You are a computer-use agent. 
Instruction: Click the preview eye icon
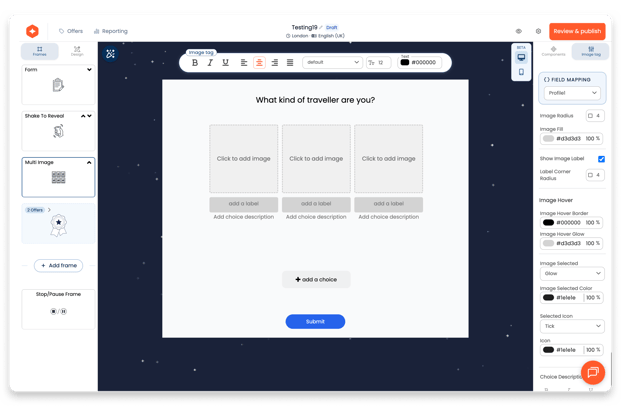(x=518, y=32)
